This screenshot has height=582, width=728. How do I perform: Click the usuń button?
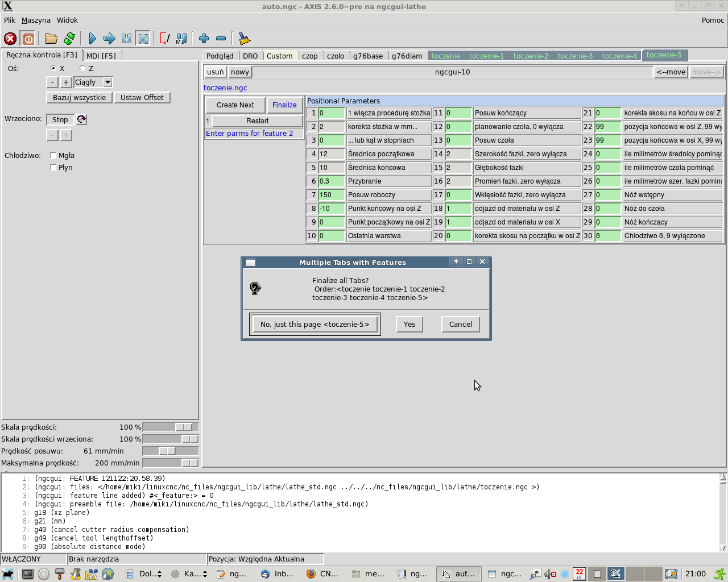coord(216,72)
